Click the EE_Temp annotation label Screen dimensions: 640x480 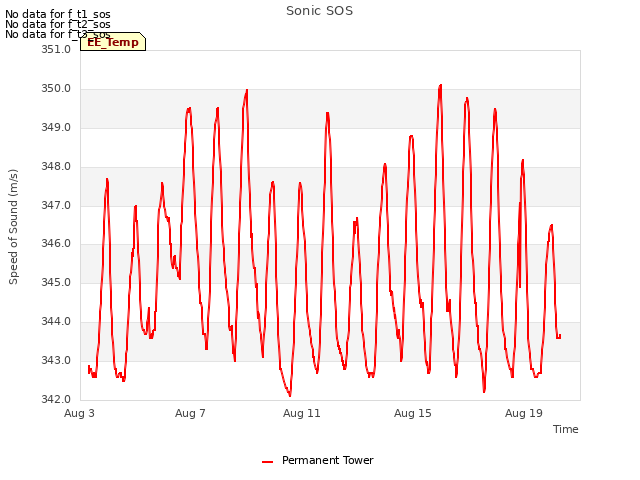tap(113, 42)
